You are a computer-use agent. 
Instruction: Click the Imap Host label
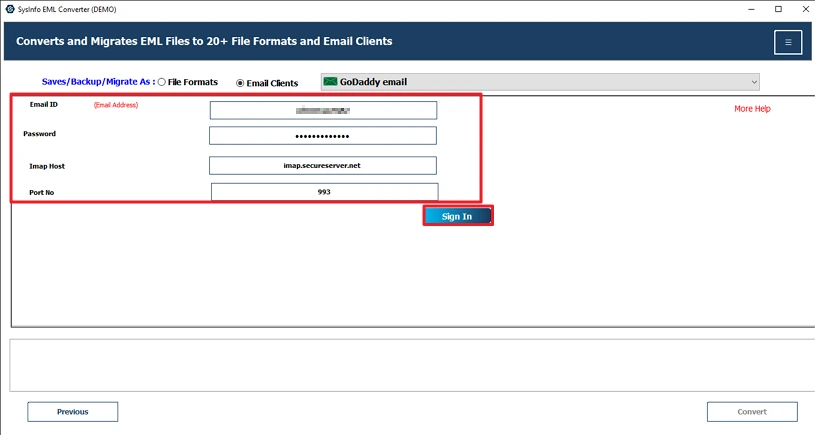pos(47,166)
